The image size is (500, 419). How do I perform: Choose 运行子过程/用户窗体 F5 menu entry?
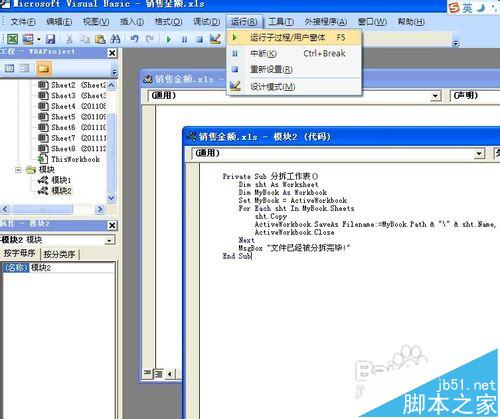point(294,37)
